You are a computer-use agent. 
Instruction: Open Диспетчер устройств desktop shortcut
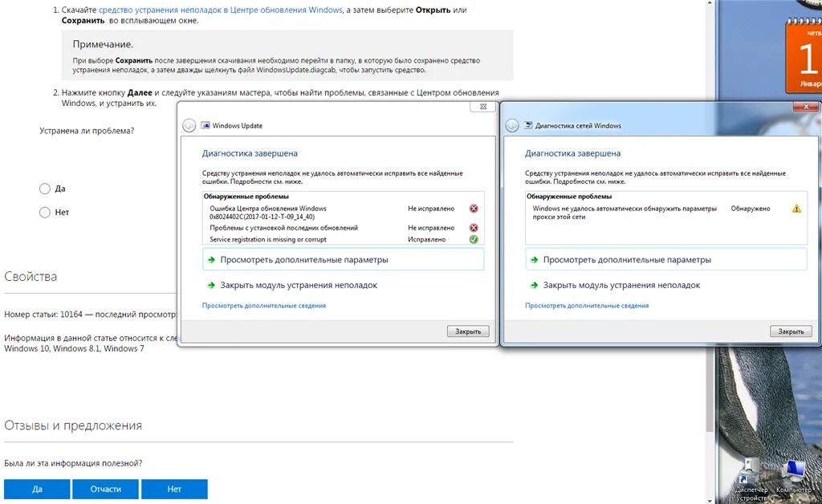coord(751,479)
